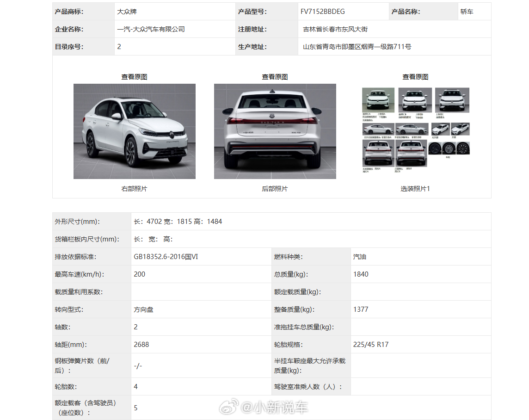Click the 载质量利用系数 label
The height and width of the screenshot is (420, 529).
tap(79, 291)
